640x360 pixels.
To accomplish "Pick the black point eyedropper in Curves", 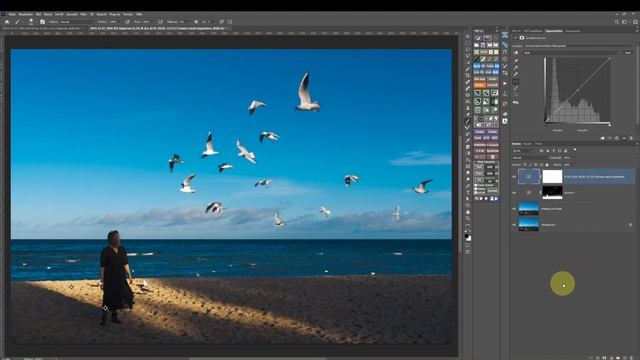I will 516,60.
